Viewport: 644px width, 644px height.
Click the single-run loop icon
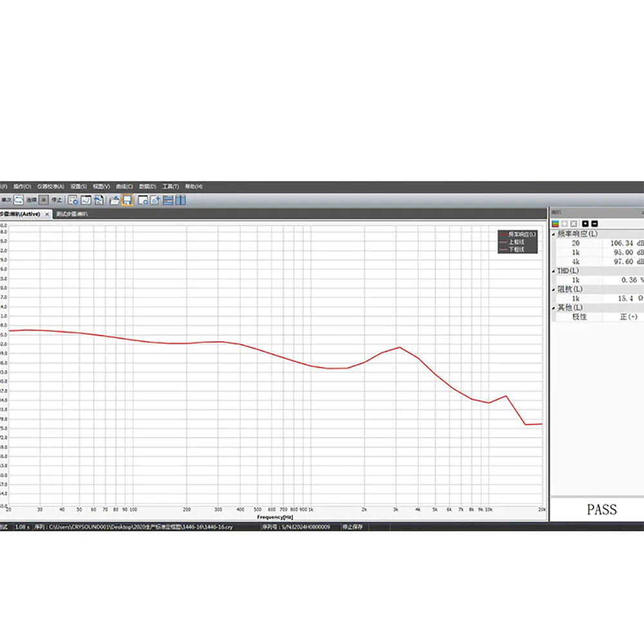19,200
